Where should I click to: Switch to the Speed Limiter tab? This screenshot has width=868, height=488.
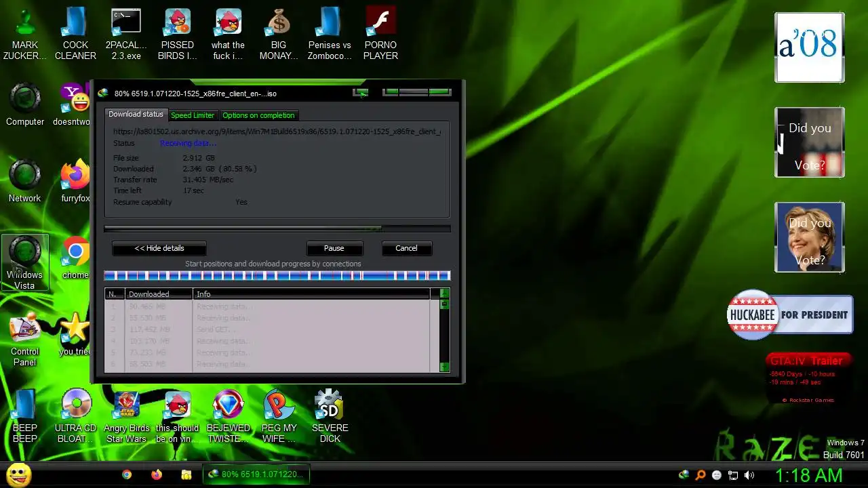pos(193,115)
